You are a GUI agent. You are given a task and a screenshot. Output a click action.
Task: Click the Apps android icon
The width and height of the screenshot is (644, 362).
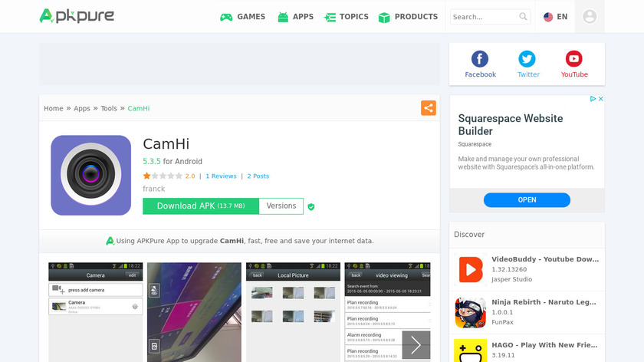(283, 18)
